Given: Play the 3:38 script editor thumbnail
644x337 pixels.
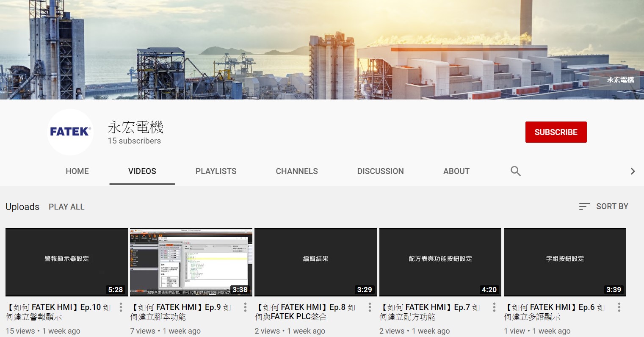Looking at the screenshot, I should click(191, 262).
